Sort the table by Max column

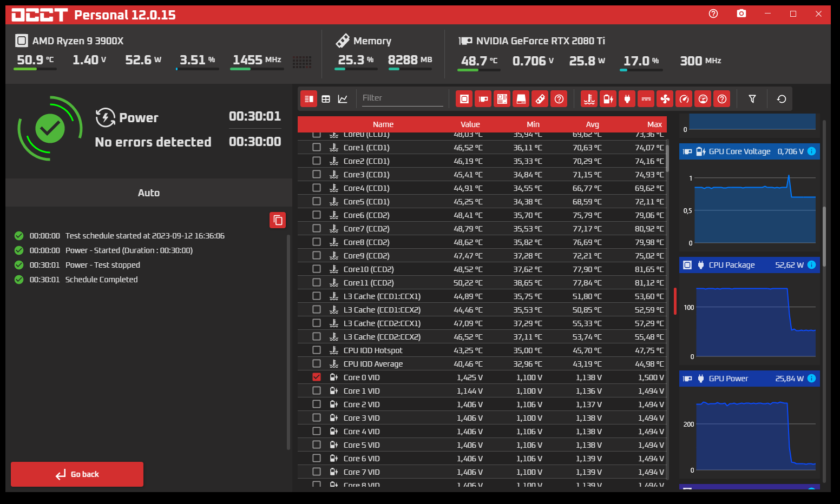[x=654, y=124]
